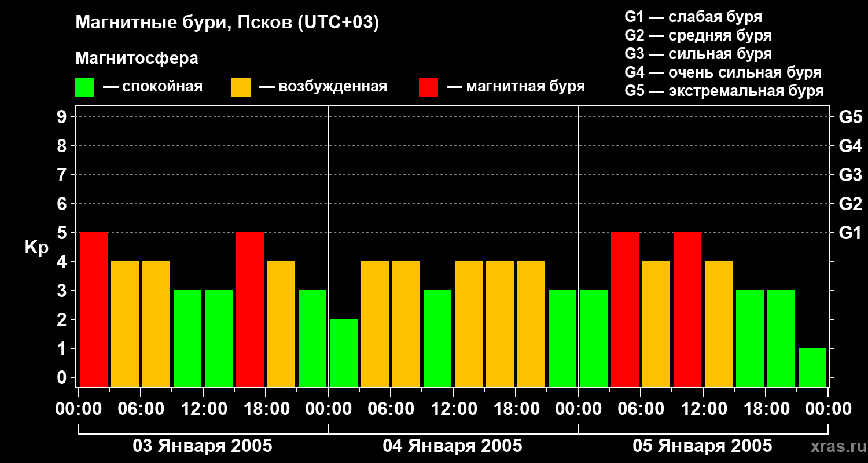Click the "— возбужденная" legend label
This screenshot has height=463, width=868.
pos(323,87)
